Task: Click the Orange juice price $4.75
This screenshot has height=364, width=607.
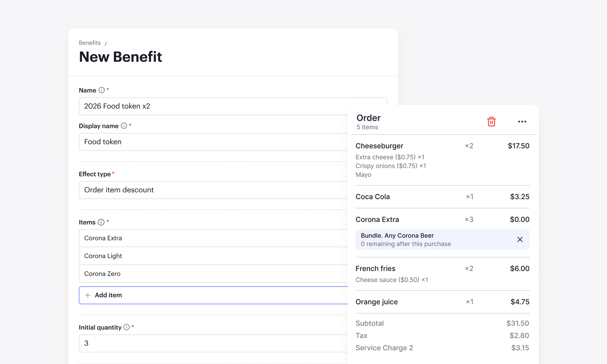Action: (520, 302)
